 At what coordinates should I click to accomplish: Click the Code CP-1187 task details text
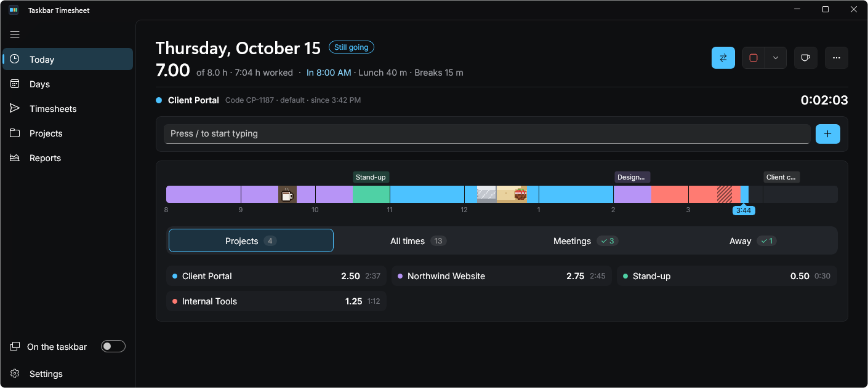(293, 100)
